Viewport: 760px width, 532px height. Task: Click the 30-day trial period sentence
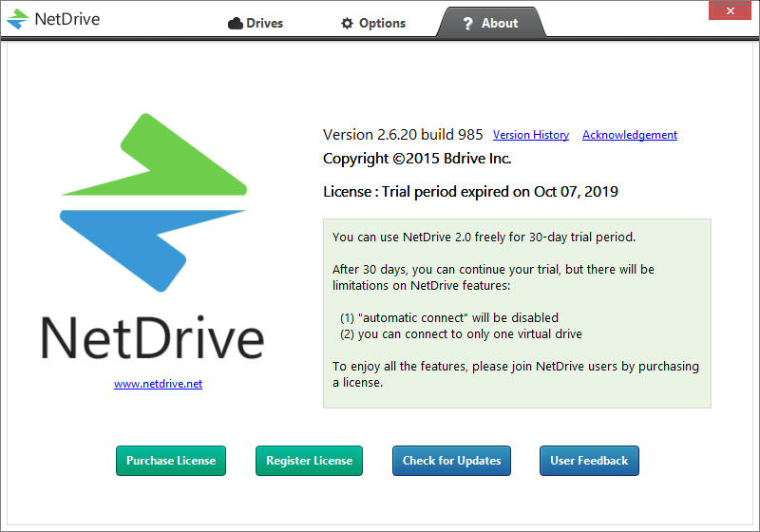coord(484,237)
